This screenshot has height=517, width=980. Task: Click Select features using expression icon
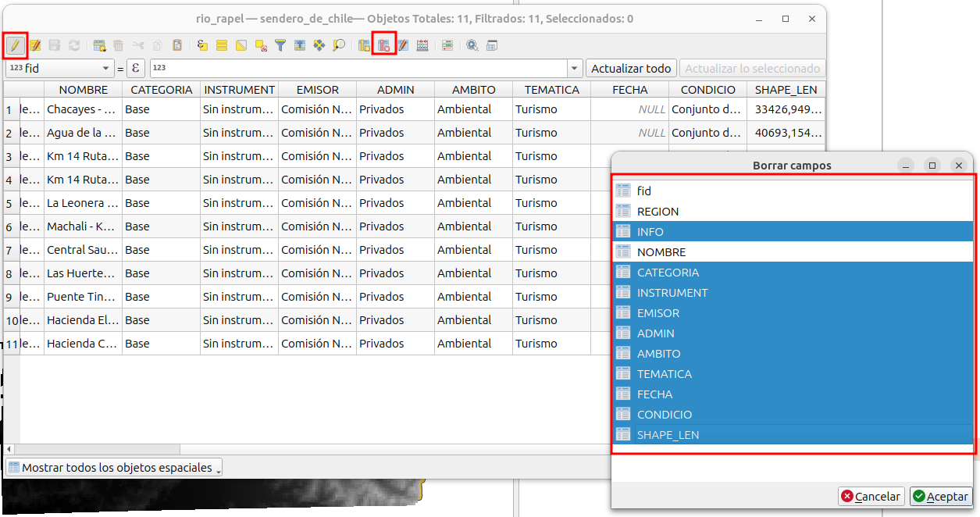click(202, 45)
